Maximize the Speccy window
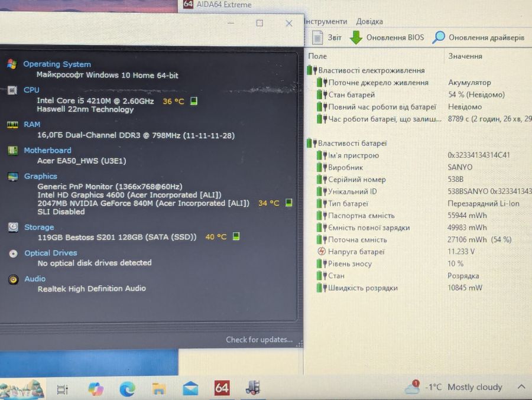Screen dimensions: 532x400 [x=259, y=23]
